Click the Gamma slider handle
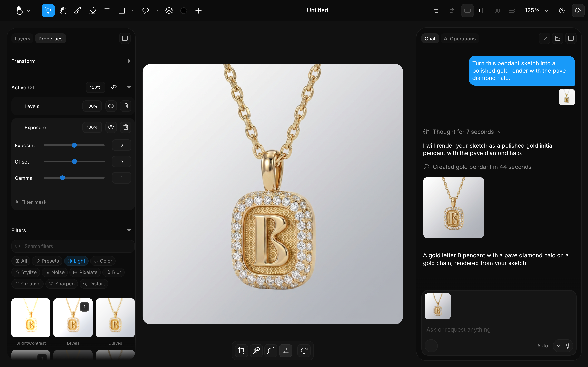The width and height of the screenshot is (588, 367). 62,178
